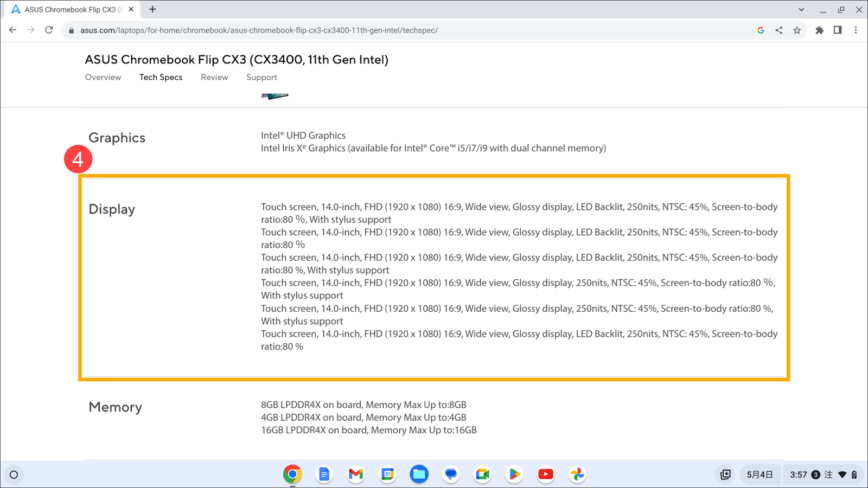Click the product title ASUS Chromebook Flip CX3

pos(237,60)
